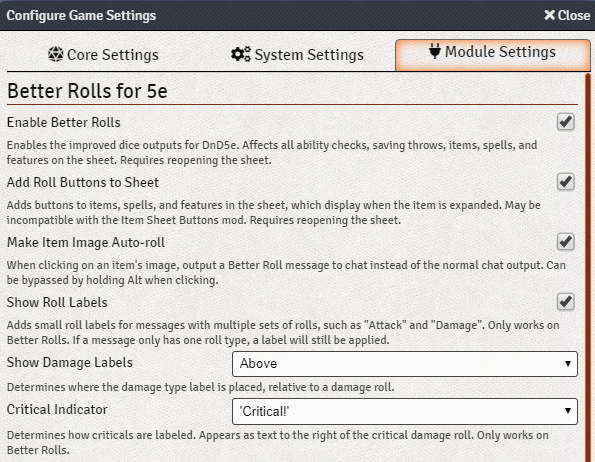Click the X icon next to Close
This screenshot has width=595, height=462.
click(x=549, y=15)
